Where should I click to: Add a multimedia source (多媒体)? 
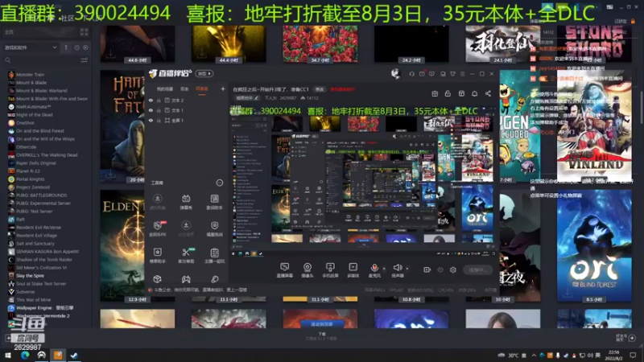pyautogui.click(x=353, y=269)
